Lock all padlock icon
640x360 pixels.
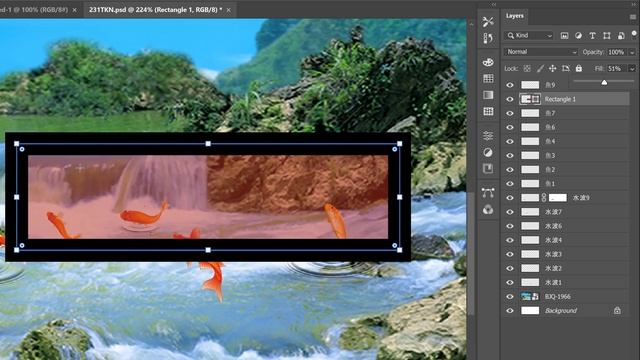[579, 68]
